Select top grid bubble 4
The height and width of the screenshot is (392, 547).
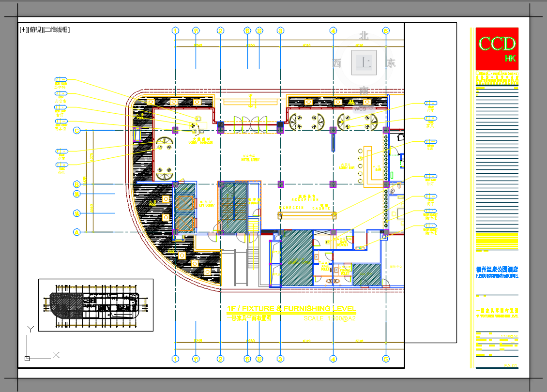pos(333,30)
